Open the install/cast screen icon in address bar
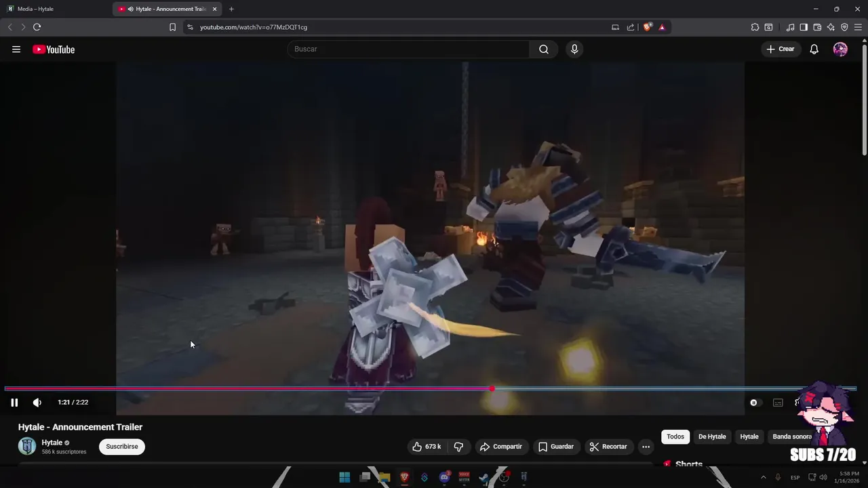 coord(615,27)
